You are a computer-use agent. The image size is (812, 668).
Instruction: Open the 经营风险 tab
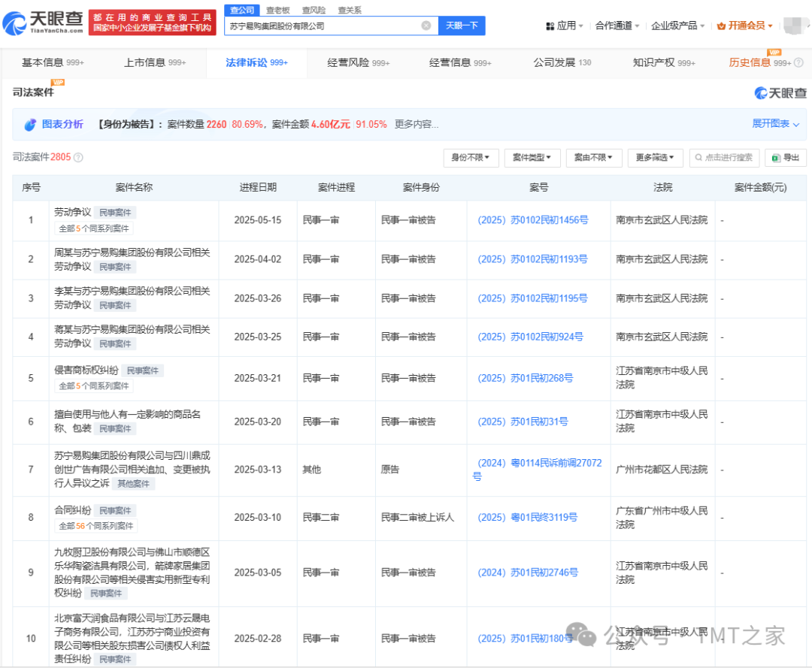[x=359, y=62]
